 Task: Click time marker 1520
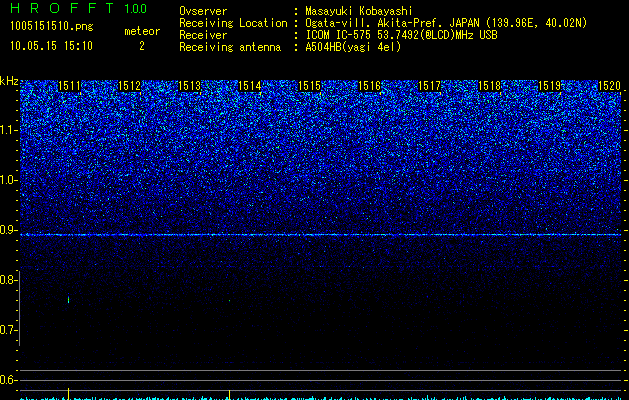click(x=610, y=86)
